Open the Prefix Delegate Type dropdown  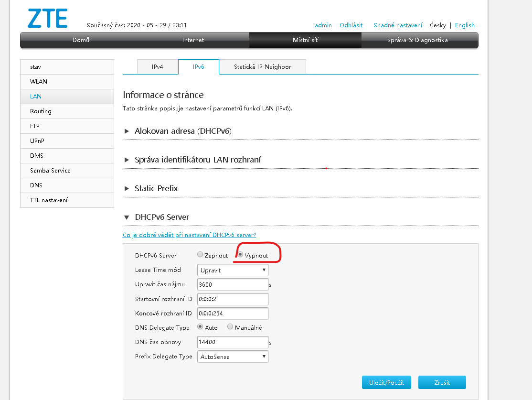pyautogui.click(x=233, y=357)
